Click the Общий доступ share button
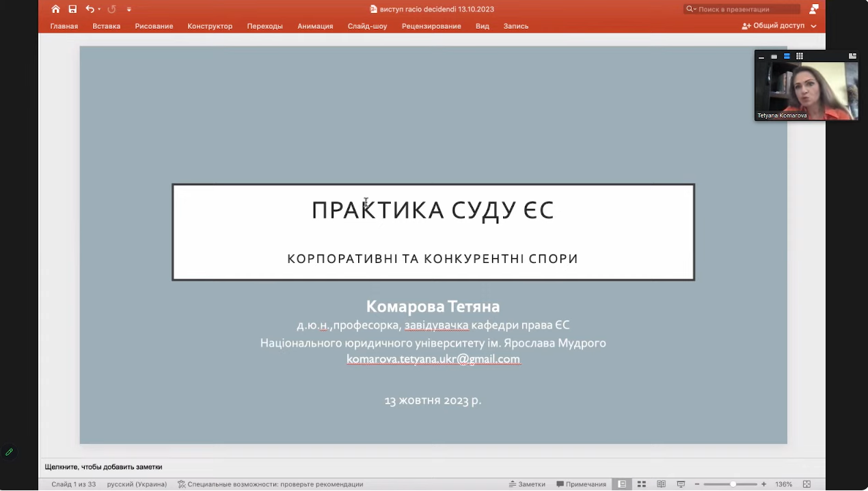The width and height of the screenshot is (868, 491). click(x=774, y=26)
